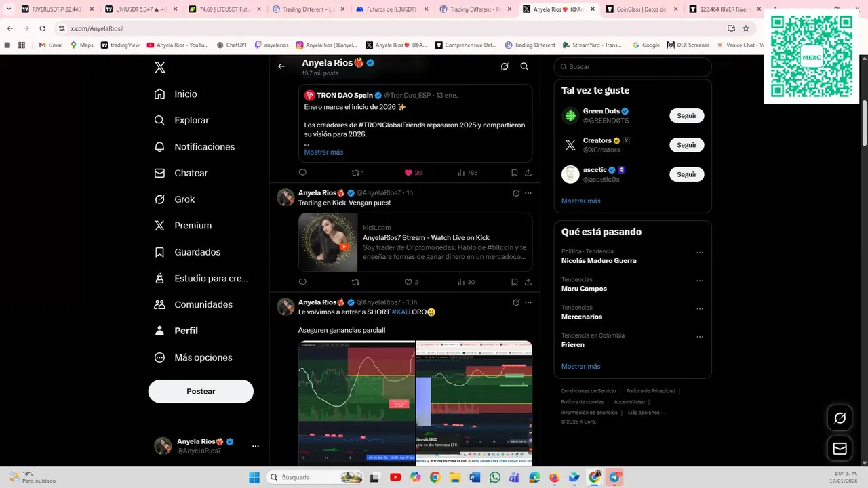Open Grok icon on Trading en Kick post
Viewport: 868px width, 488px height.
coord(516,193)
